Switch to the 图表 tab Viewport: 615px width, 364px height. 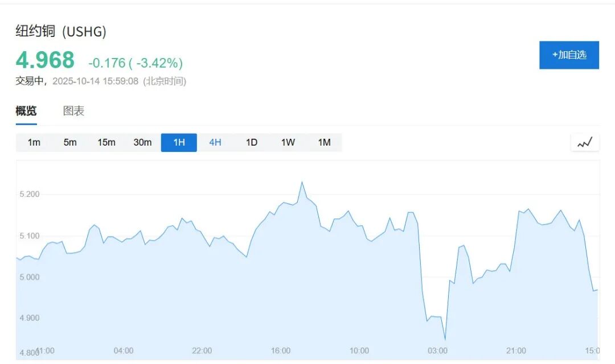click(73, 111)
